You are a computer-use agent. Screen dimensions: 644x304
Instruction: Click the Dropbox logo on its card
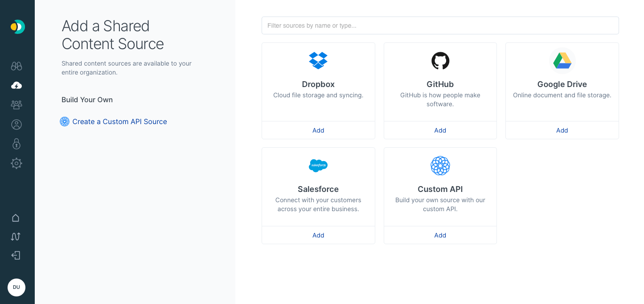tap(318, 61)
